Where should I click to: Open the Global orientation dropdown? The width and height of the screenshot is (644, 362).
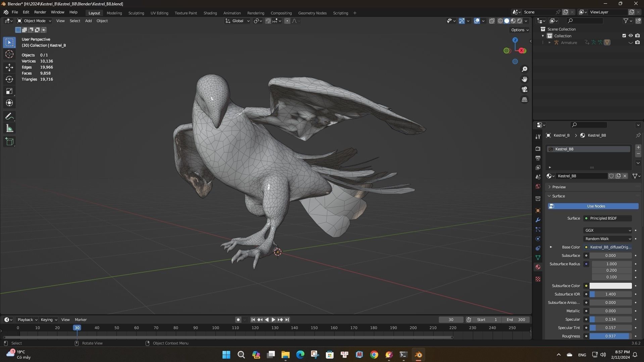pos(237,21)
